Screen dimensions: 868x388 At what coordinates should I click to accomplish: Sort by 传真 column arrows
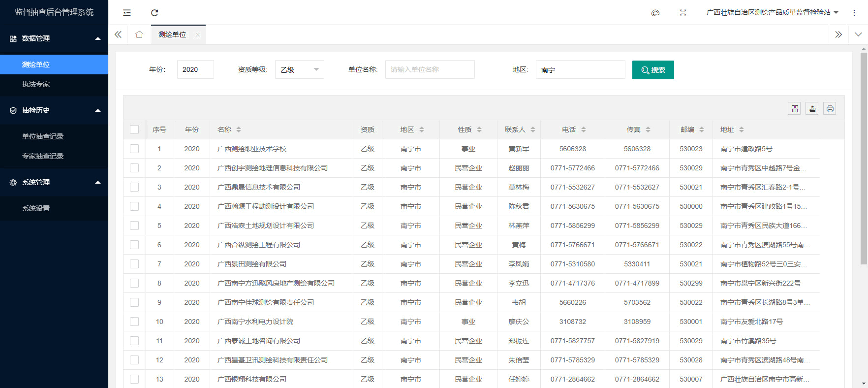point(648,129)
